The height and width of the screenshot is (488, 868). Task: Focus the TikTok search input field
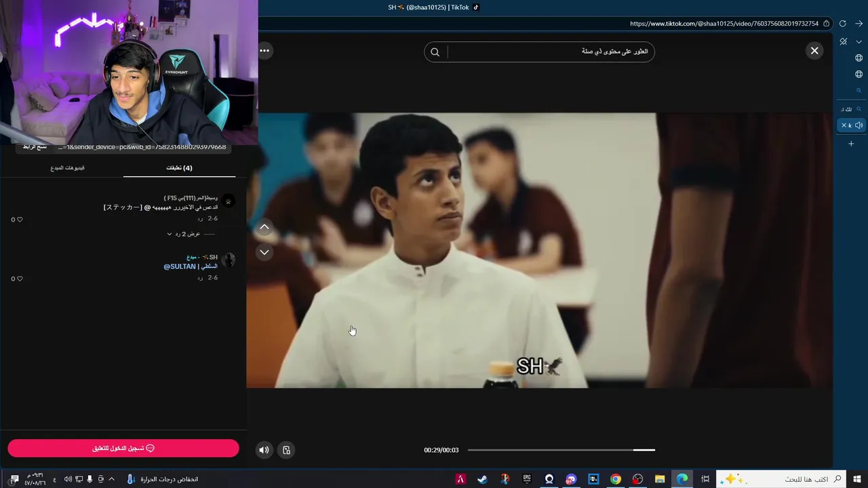(550, 52)
